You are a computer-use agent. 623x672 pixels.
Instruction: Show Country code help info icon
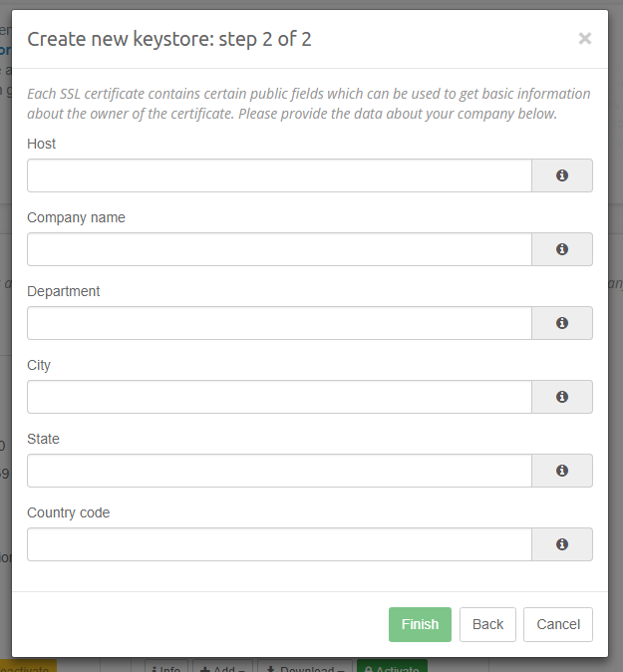(x=562, y=544)
